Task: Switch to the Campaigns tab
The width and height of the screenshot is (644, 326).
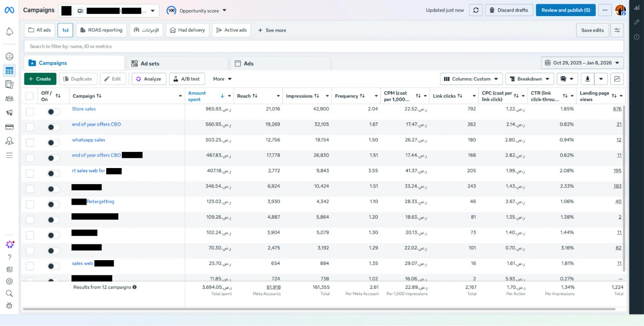Action: coord(74,63)
